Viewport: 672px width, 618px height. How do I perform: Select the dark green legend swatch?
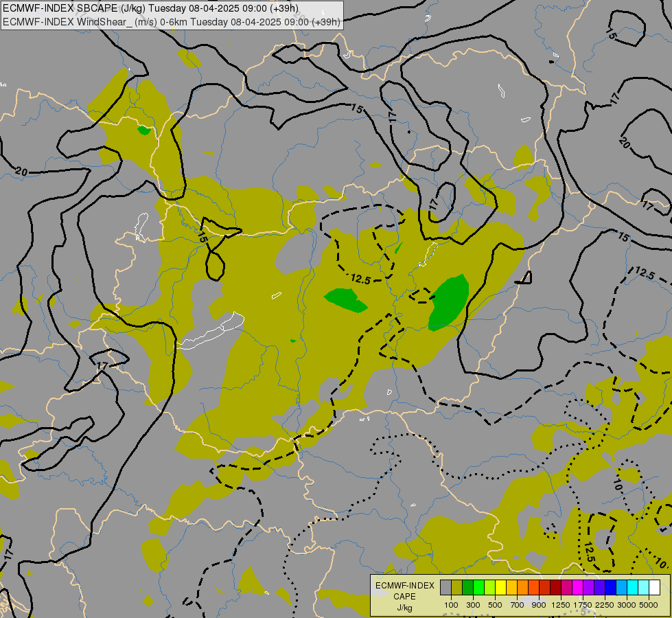[467, 587]
